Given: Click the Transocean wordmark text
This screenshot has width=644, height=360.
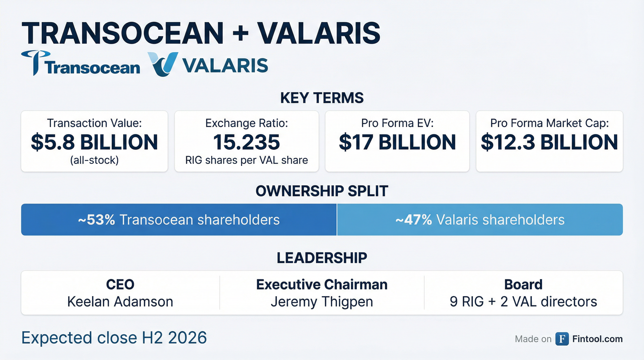Looking at the screenshot, I should 92,67.
